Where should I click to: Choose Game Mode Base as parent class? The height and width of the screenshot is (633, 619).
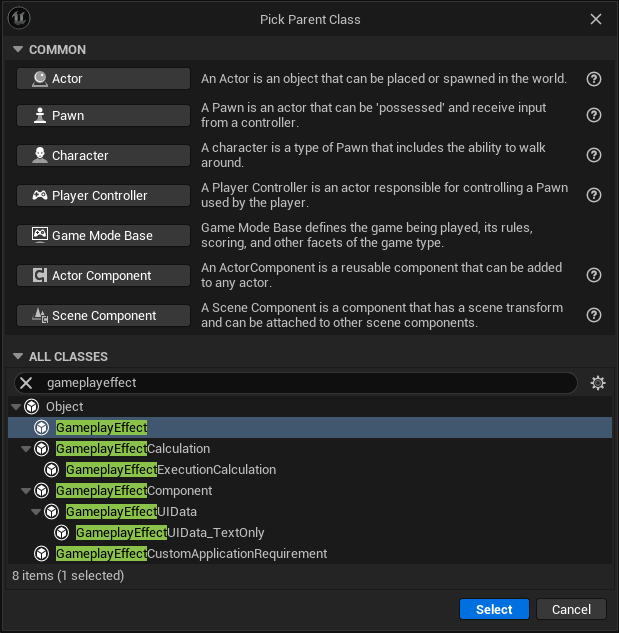103,235
